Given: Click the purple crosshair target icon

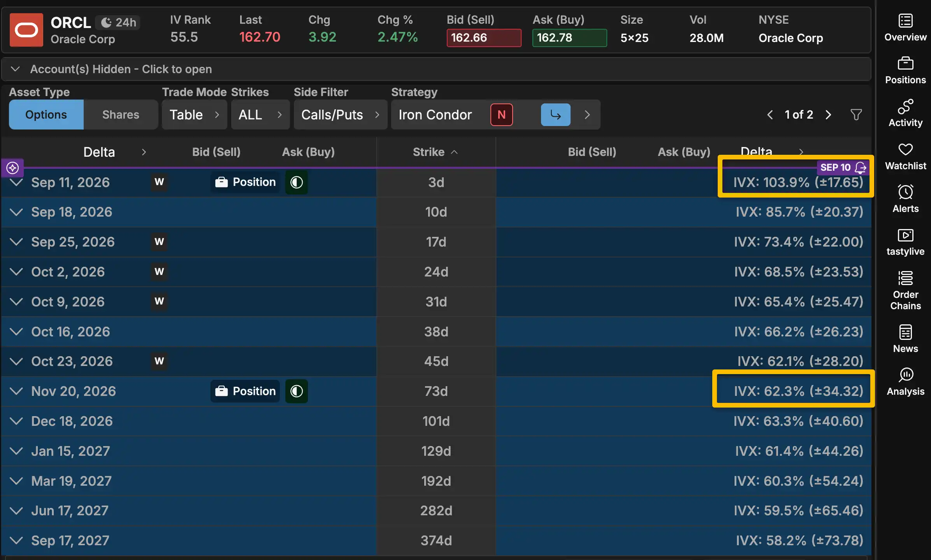Looking at the screenshot, I should click(x=12, y=168).
